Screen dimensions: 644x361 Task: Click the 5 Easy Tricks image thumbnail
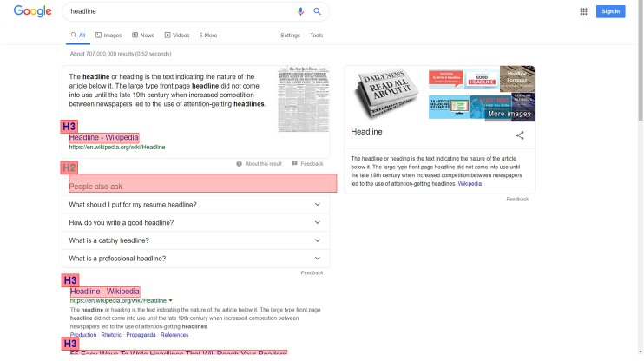click(x=490, y=108)
